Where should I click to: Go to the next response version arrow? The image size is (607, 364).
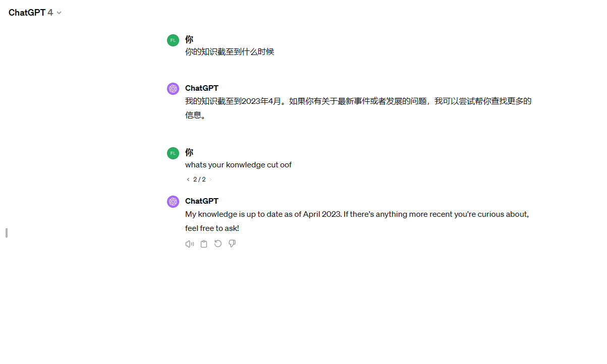210,179
